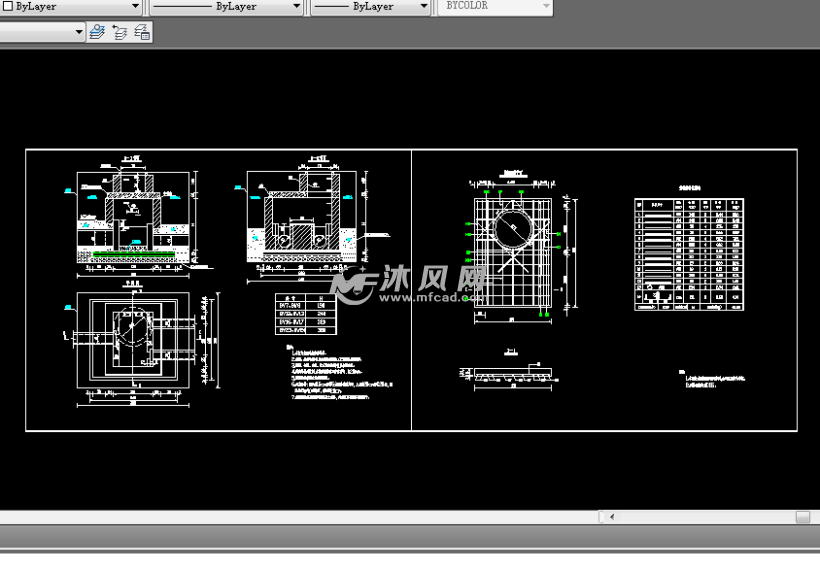Expand the linetype ByLayer dropdown

pos(297,6)
